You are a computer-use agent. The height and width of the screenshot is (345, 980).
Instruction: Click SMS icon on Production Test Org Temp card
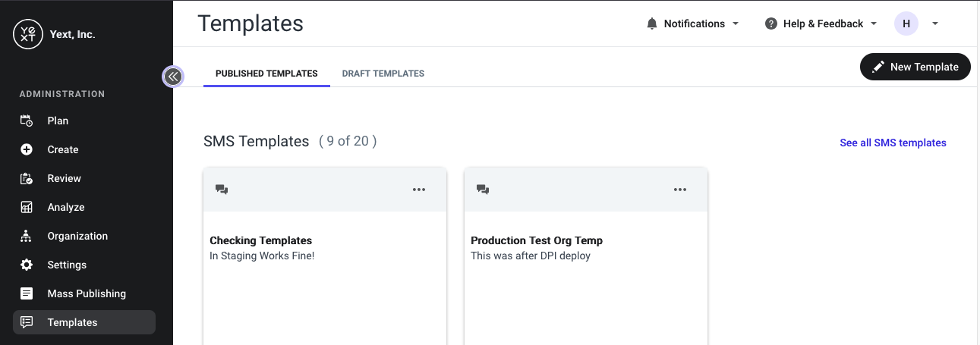pyautogui.click(x=483, y=190)
